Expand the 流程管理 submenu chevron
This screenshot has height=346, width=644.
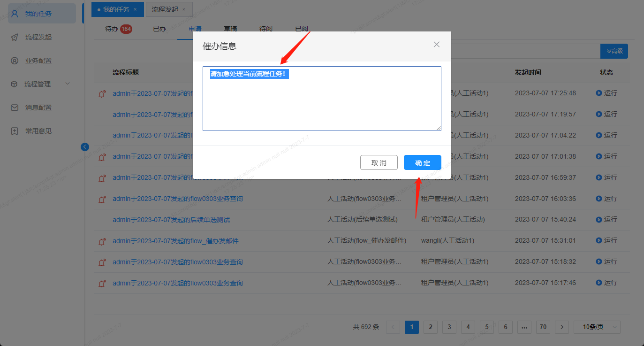pos(67,84)
